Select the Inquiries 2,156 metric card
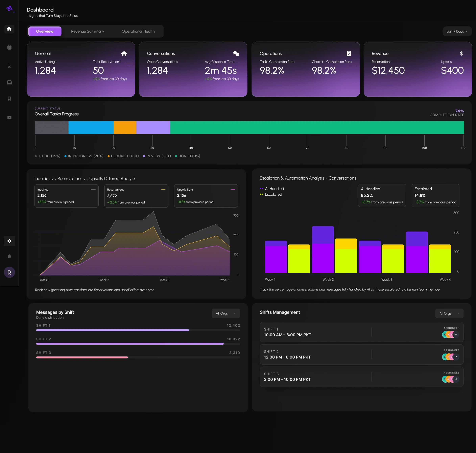The height and width of the screenshot is (453, 476). tap(66, 196)
